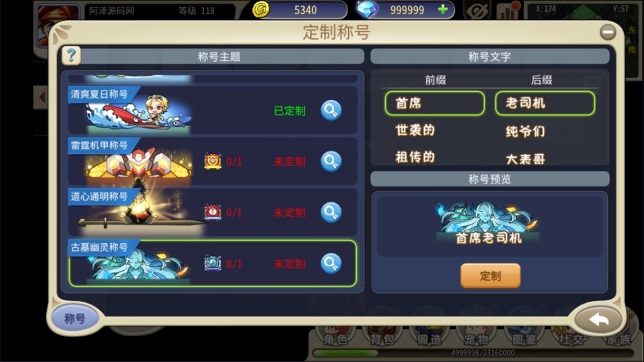
Task: Go back using the return arrow button
Action: (x=598, y=320)
